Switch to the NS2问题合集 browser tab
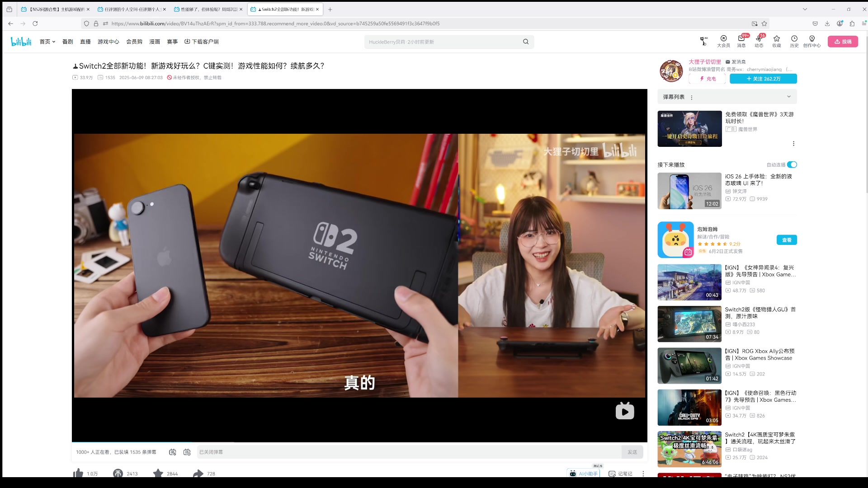Screen dimensions: 868x488 [54, 9]
